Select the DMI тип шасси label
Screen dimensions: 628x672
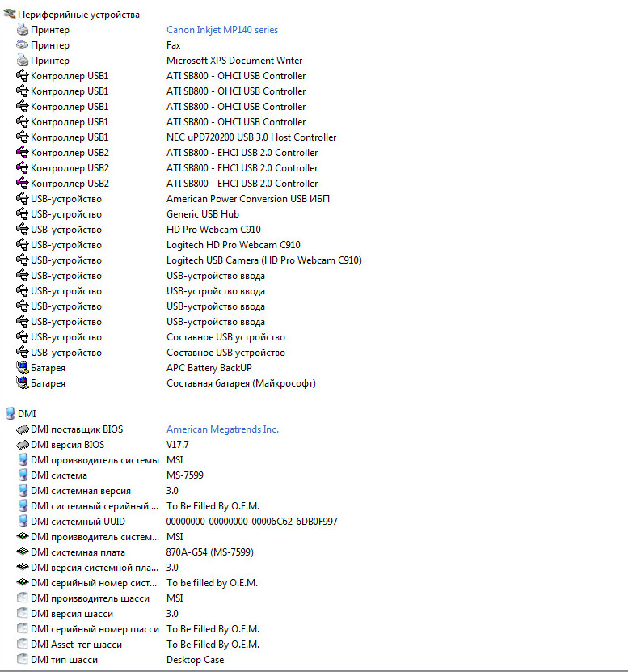(x=64, y=660)
